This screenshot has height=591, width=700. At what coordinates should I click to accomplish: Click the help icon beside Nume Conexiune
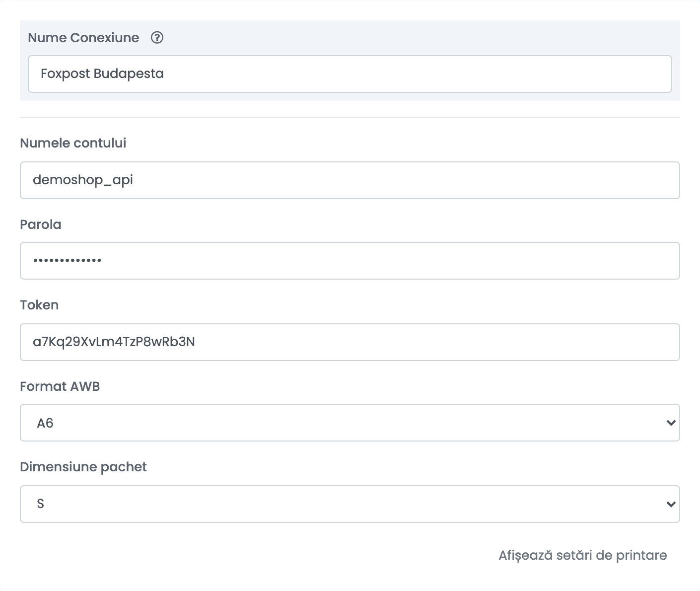[157, 38]
